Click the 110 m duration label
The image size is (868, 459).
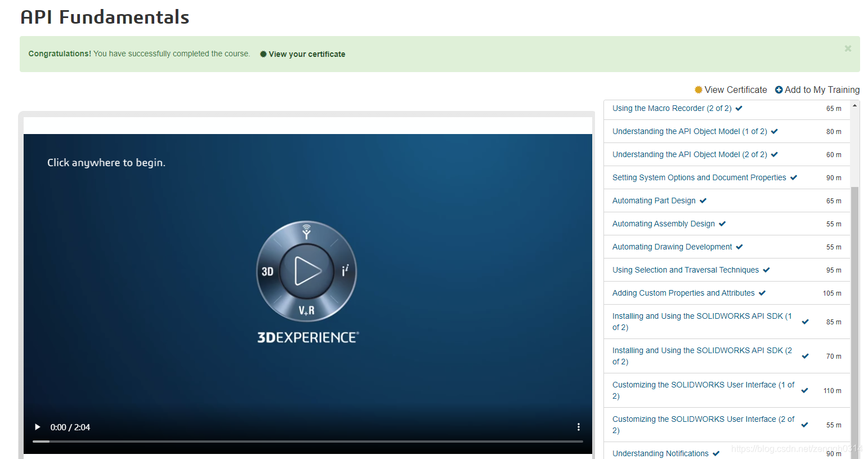click(833, 391)
